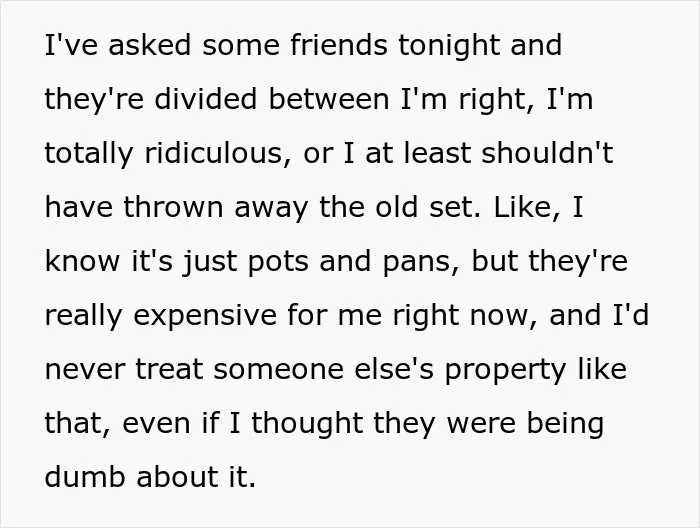
Task: Click the word "being" ending eighth line
Action: tap(565, 423)
